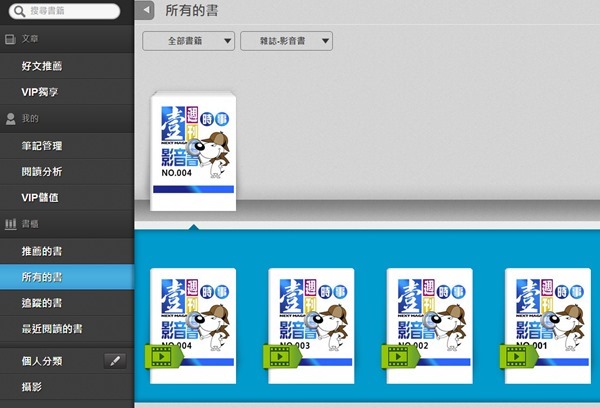Click the 文章 section icon

tap(10, 39)
